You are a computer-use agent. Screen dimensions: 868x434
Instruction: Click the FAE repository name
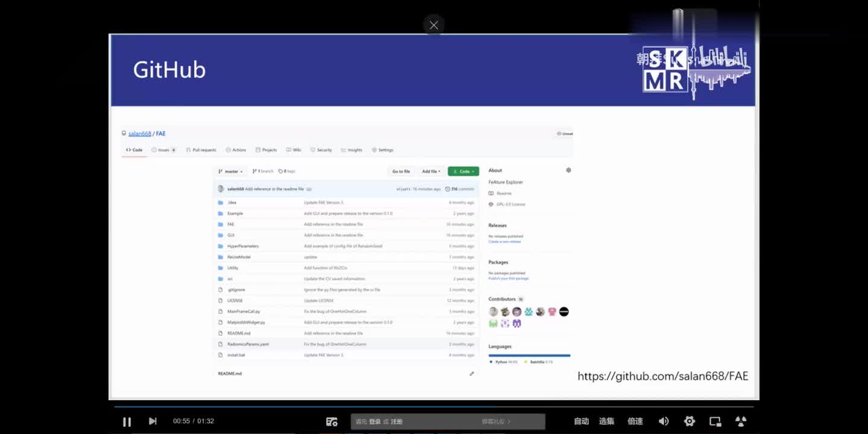(x=161, y=134)
